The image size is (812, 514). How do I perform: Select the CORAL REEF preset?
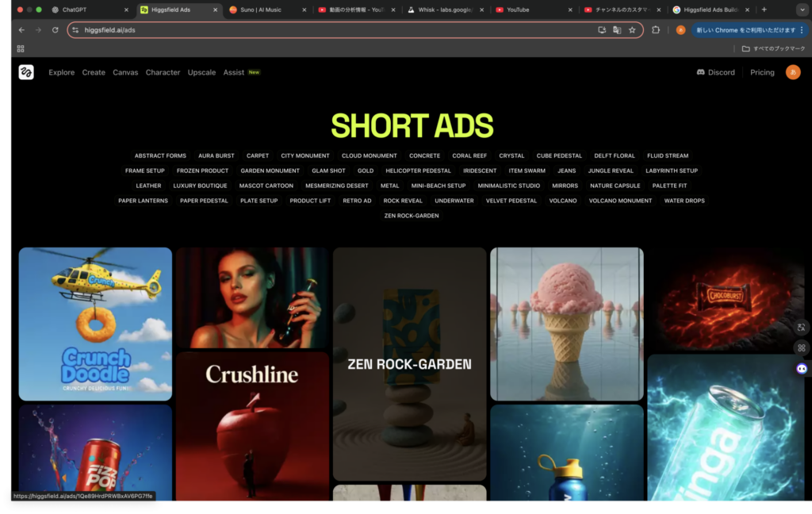click(x=469, y=155)
